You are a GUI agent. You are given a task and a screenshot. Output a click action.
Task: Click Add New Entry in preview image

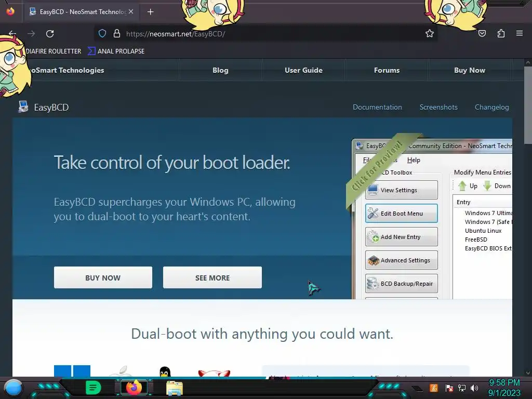[402, 237]
